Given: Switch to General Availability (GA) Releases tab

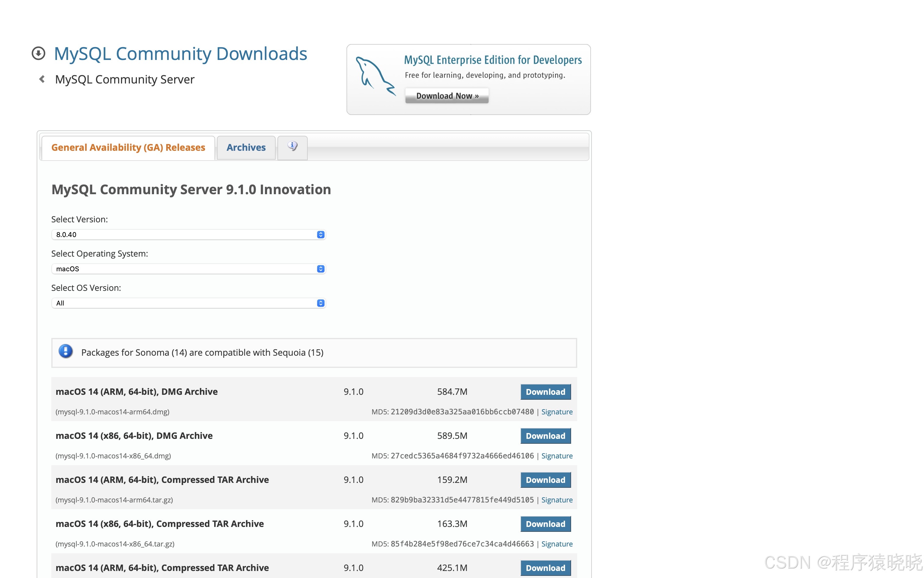Looking at the screenshot, I should pyautogui.click(x=128, y=147).
